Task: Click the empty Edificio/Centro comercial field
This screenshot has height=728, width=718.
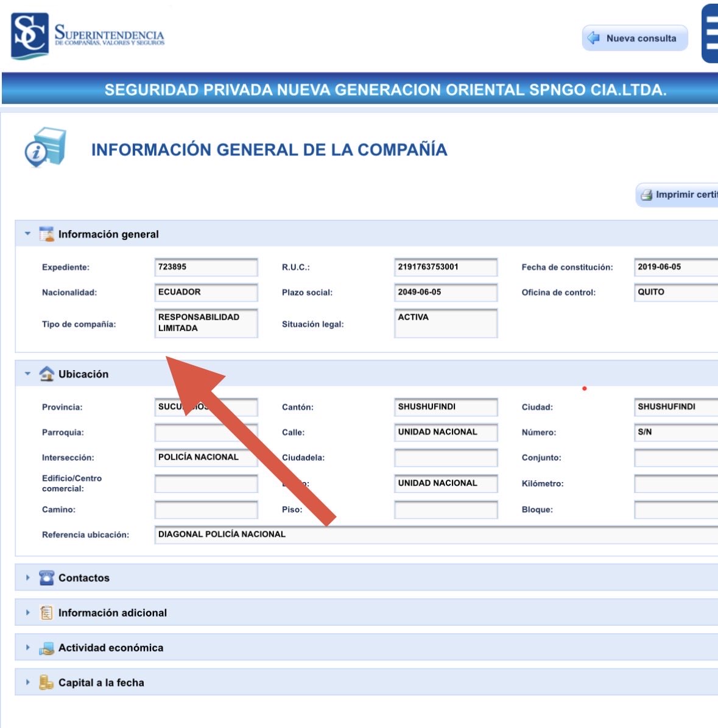Action: pos(206,483)
